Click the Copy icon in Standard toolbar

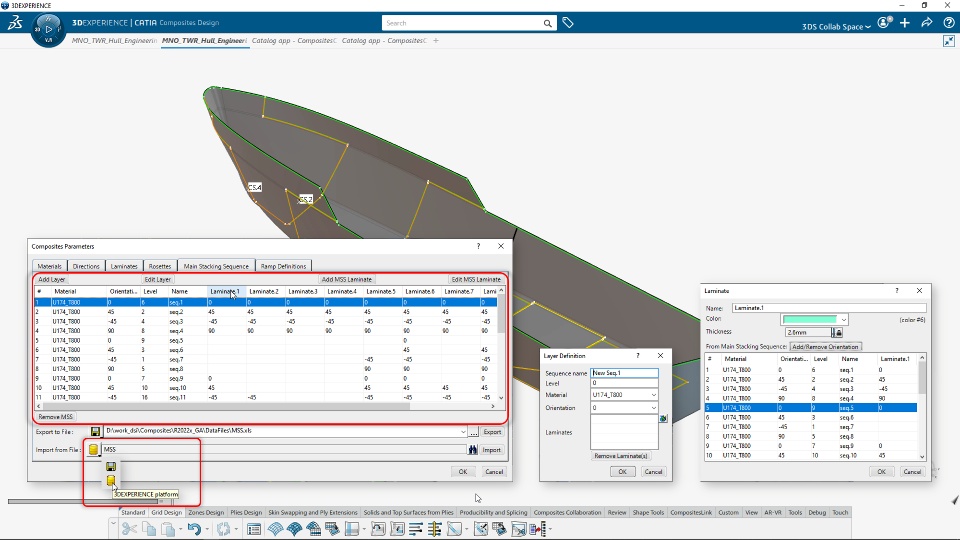149,528
